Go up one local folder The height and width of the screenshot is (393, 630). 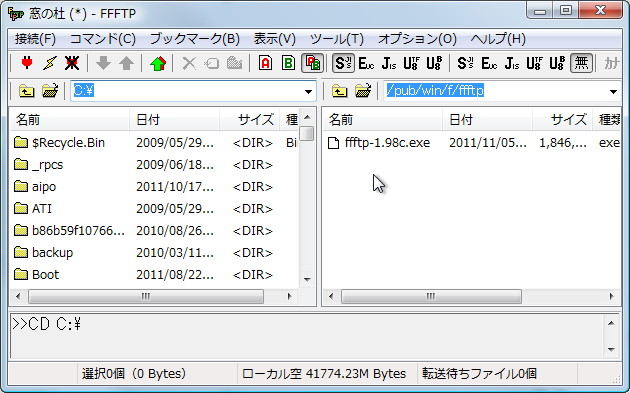(x=27, y=91)
